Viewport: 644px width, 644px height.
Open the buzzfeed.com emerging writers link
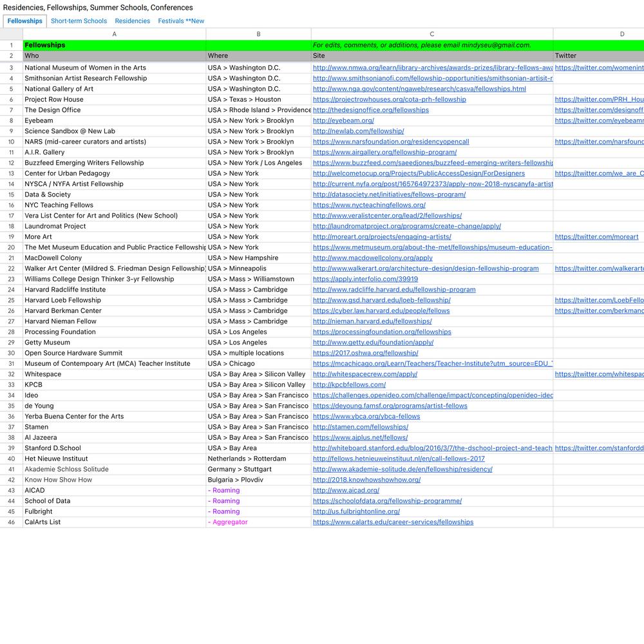(x=433, y=163)
